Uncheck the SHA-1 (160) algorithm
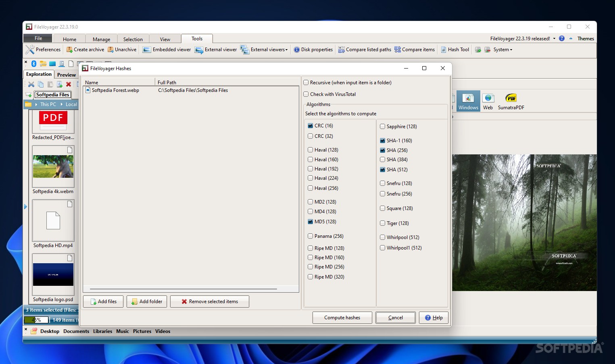615x364 pixels. tap(383, 141)
